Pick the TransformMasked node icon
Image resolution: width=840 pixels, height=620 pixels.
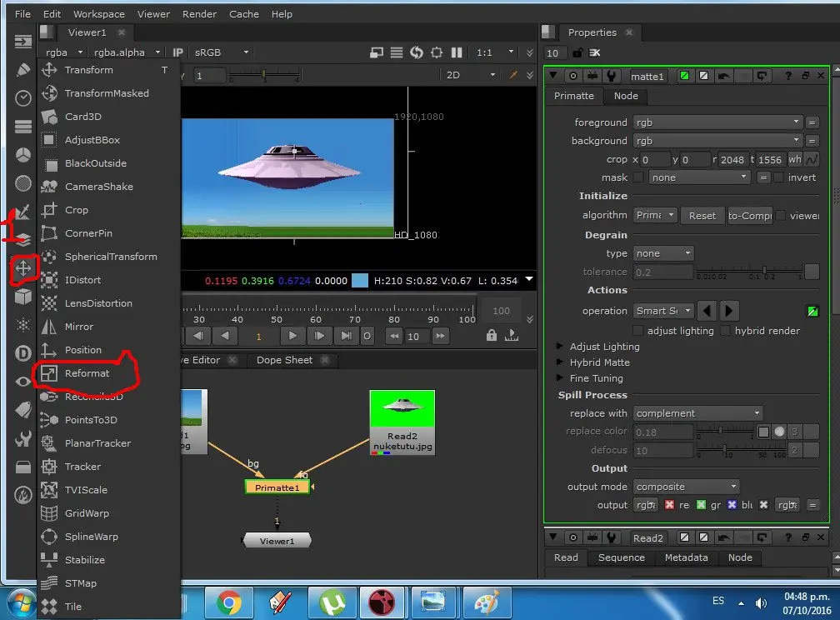tap(49, 93)
